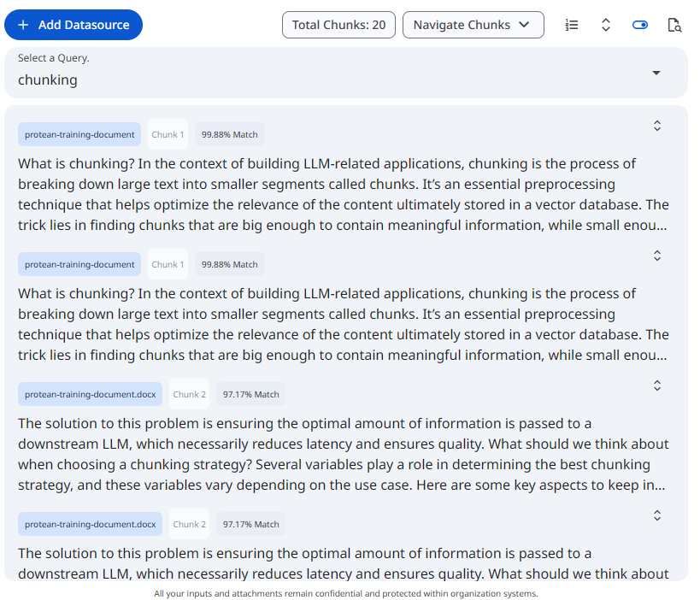The width and height of the screenshot is (700, 600).
Task: Select the first Chunk 1 label
Action: 168,134
